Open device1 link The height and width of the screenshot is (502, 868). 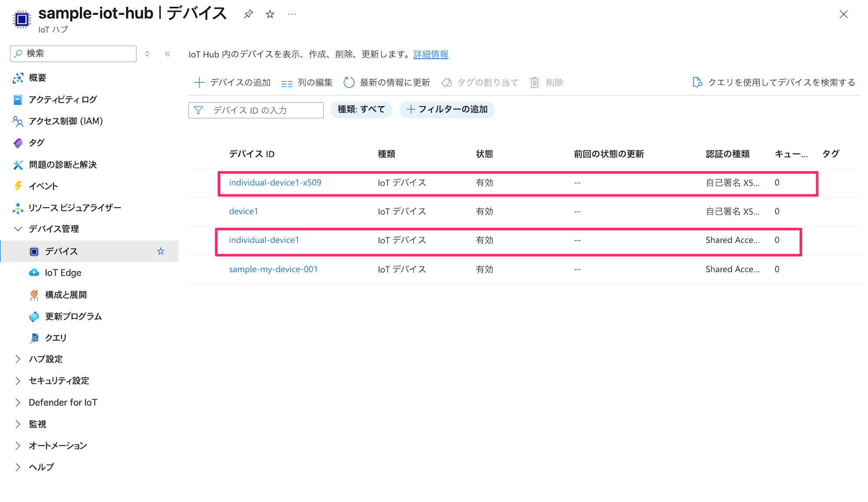click(x=243, y=211)
